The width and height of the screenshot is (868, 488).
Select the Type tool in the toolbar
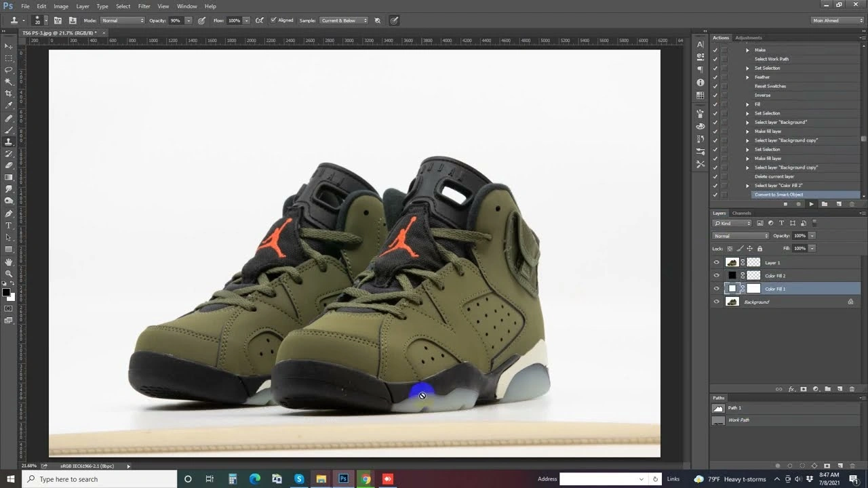point(9,226)
